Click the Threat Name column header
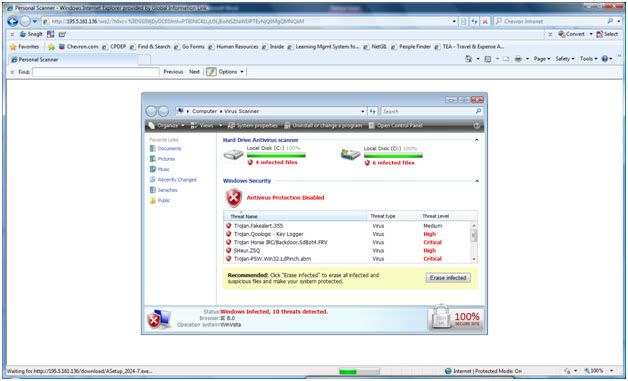628x381 pixels. pos(295,216)
